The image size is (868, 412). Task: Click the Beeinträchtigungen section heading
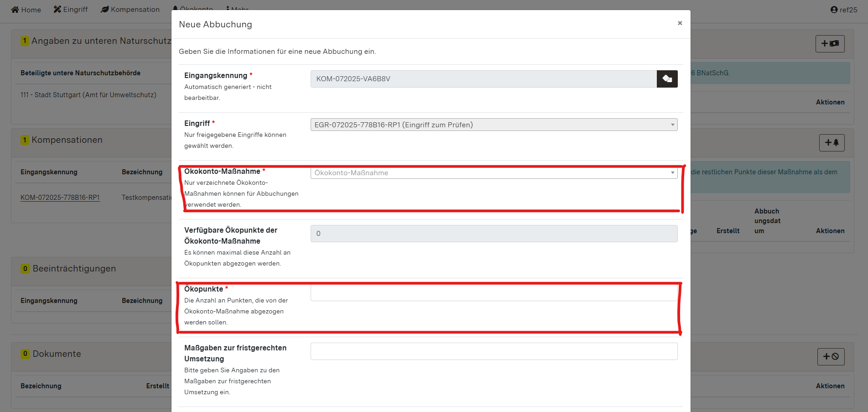pos(74,269)
